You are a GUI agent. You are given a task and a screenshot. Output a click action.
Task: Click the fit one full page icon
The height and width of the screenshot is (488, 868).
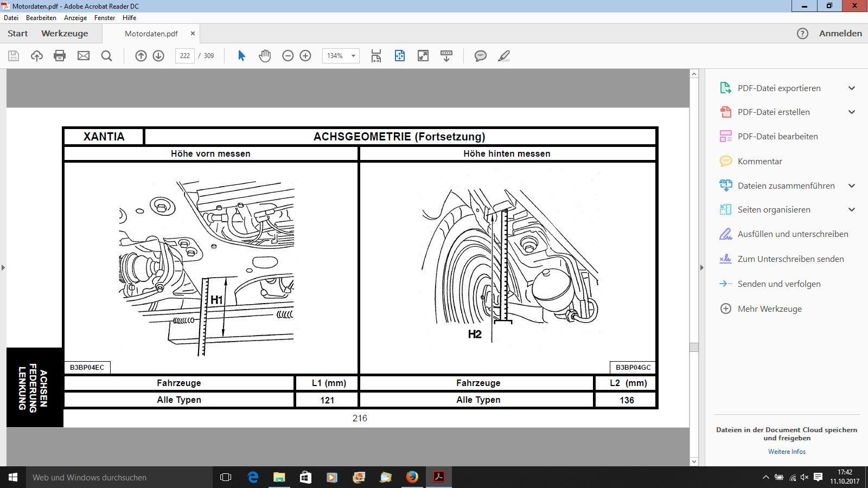(400, 56)
